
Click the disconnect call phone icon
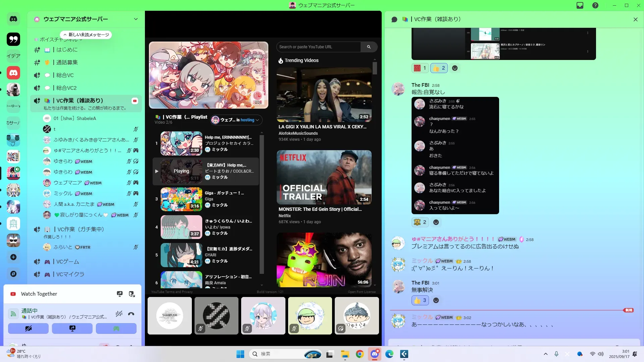131,314
